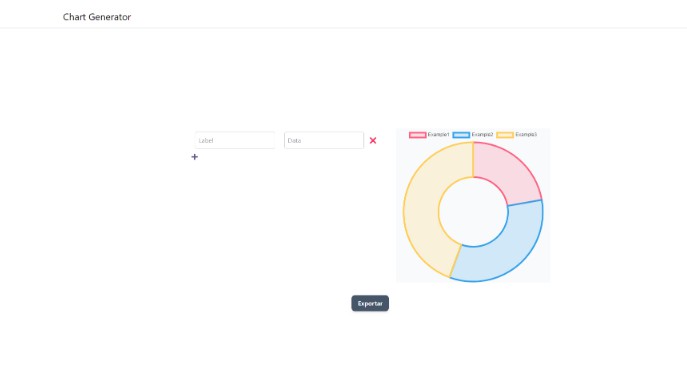Toggle Example1 dataset via its legend text

coord(439,135)
